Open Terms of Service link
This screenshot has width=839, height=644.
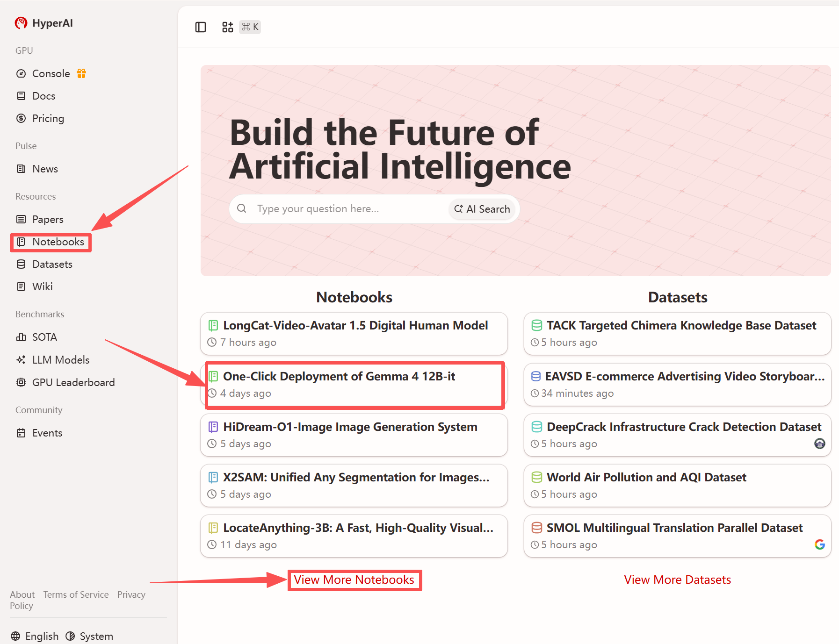tap(76, 594)
